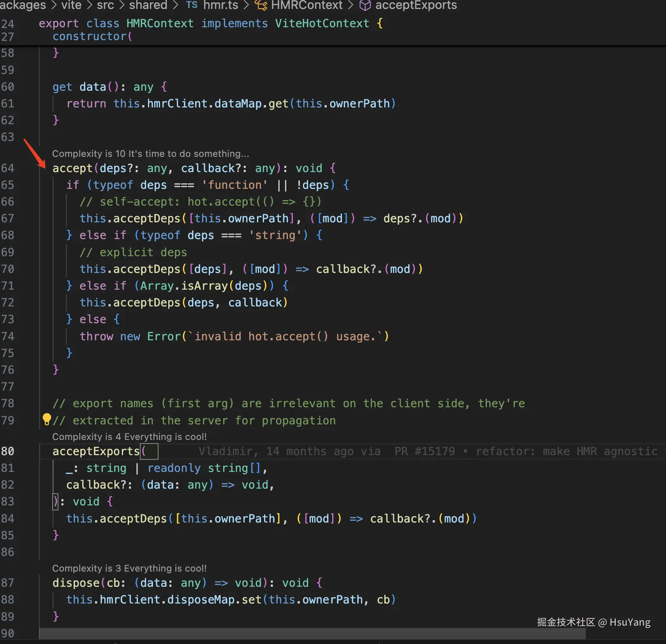The image size is (666, 644).
Task: Click 'else if (Array.isArray(deps))' line
Action: [x=177, y=286]
